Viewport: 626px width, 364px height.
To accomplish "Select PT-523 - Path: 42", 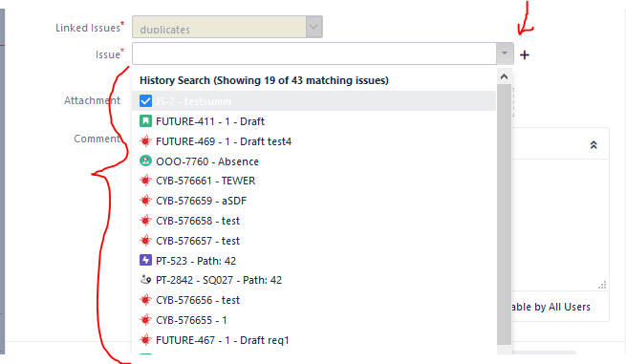I will [313, 261].
